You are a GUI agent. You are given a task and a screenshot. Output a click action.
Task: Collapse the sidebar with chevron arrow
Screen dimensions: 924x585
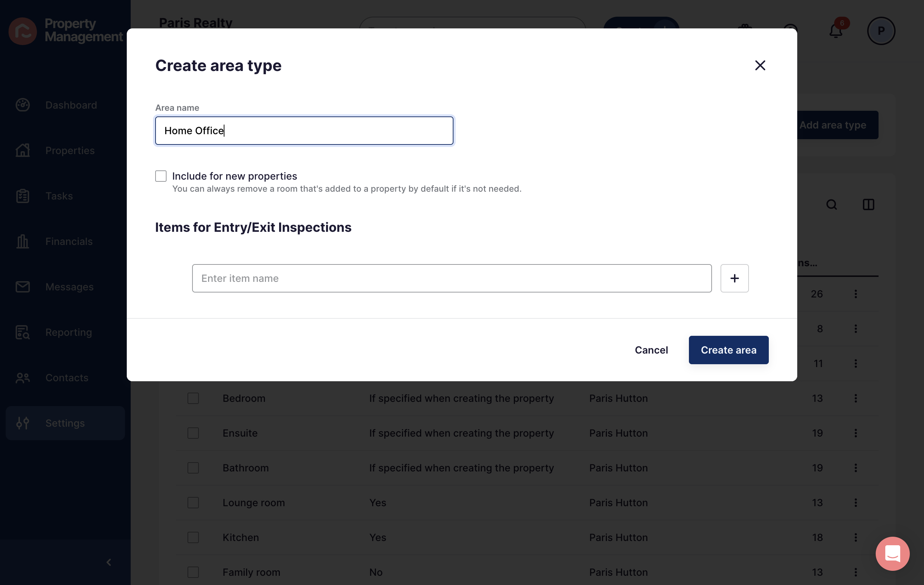[x=109, y=562]
